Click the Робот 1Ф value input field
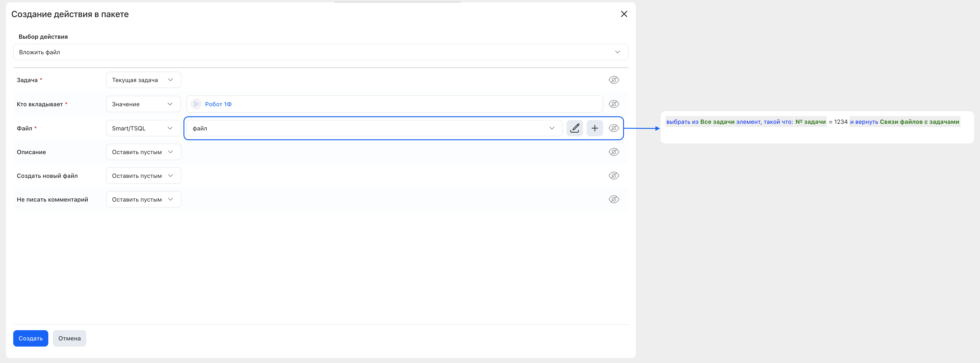The image size is (980, 363). tap(395, 104)
